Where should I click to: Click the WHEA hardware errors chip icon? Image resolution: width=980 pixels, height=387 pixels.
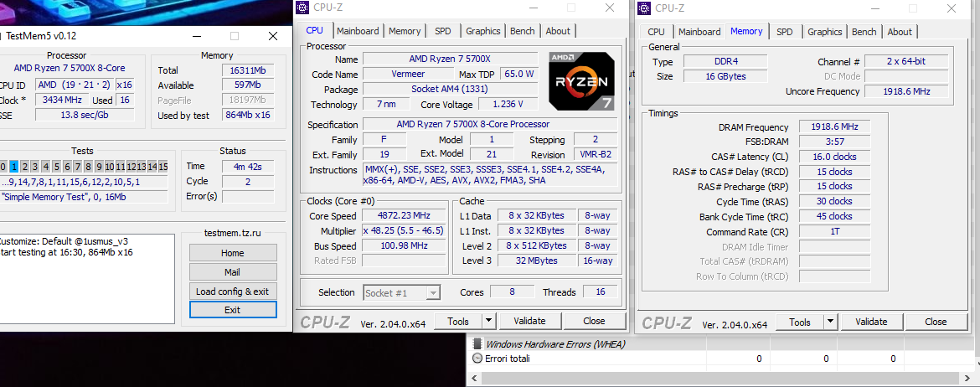pyautogui.click(x=477, y=344)
